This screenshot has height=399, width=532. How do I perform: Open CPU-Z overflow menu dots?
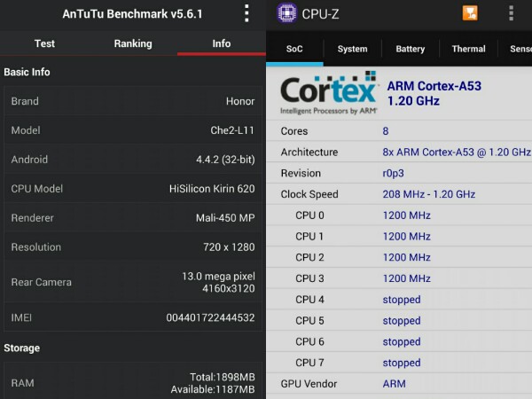(511, 13)
